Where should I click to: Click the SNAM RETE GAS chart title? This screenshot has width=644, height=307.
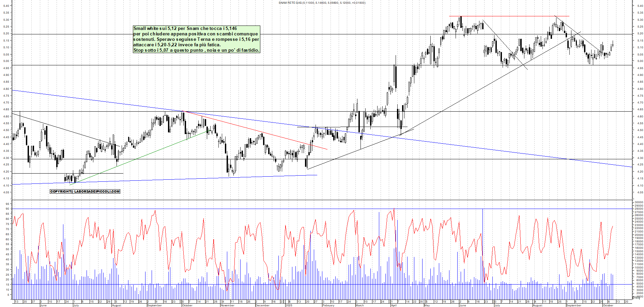point(322,3)
